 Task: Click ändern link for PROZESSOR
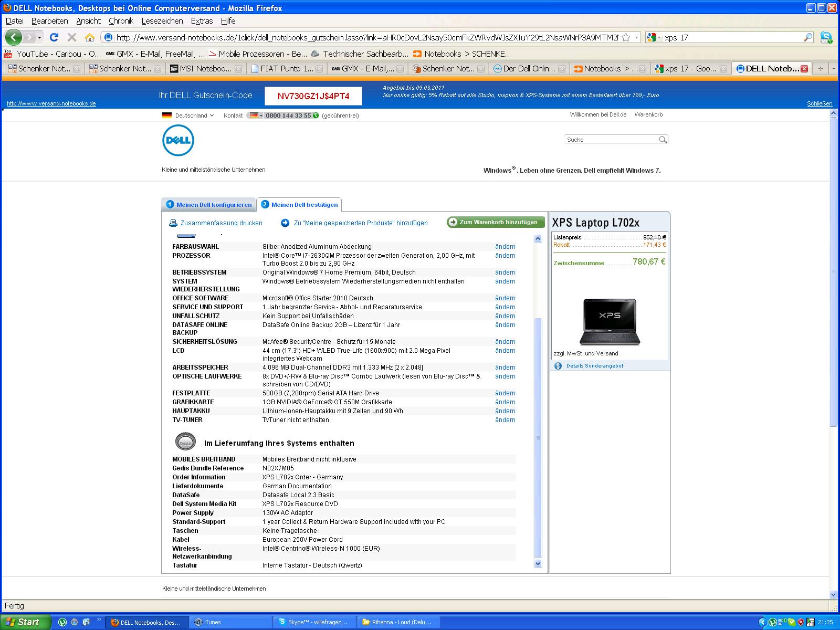505,256
